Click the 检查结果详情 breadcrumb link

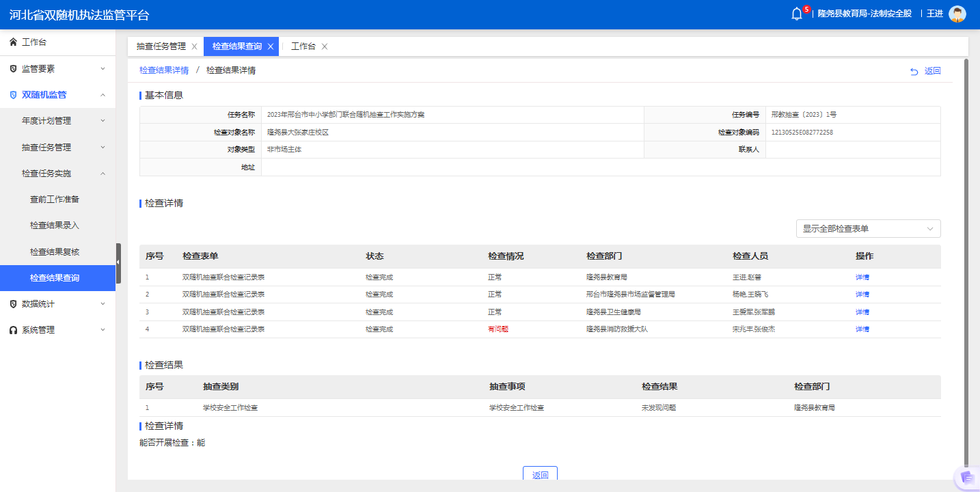coord(163,70)
